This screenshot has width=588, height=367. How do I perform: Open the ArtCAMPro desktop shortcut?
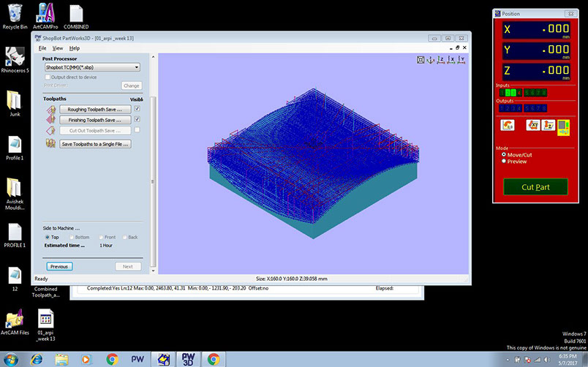point(45,17)
